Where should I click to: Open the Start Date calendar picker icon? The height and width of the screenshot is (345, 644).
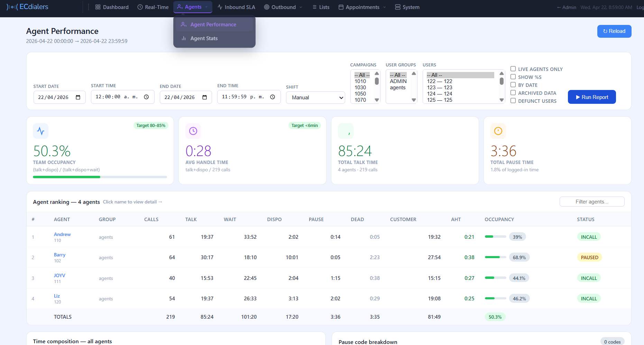click(x=78, y=97)
